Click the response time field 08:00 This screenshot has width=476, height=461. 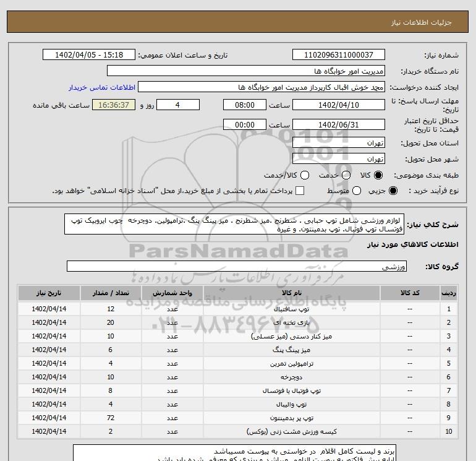(245, 105)
